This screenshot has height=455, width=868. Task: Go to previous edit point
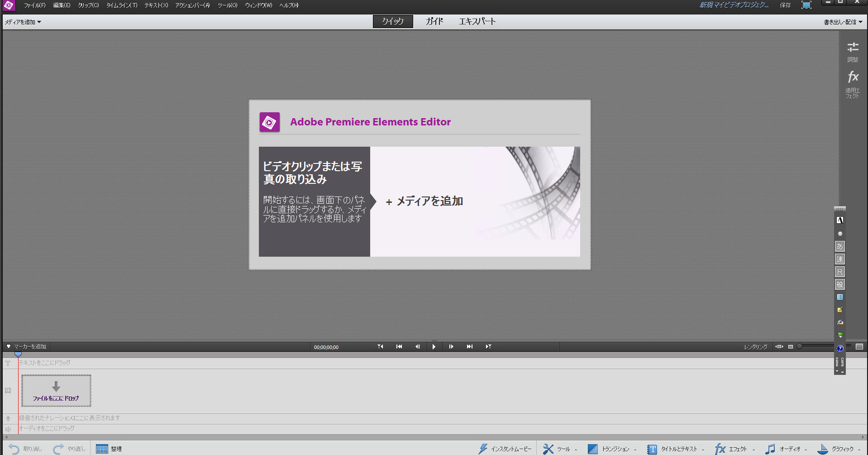coord(399,347)
